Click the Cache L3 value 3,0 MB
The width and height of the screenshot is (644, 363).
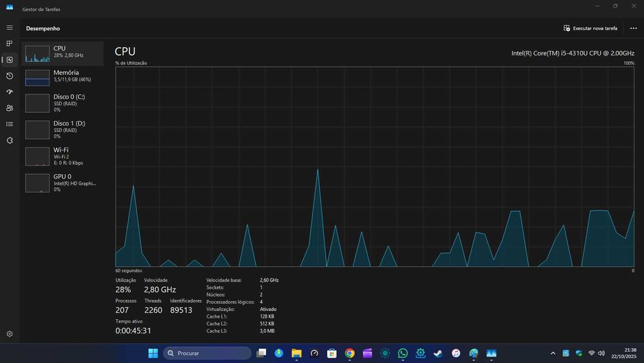tap(267, 331)
